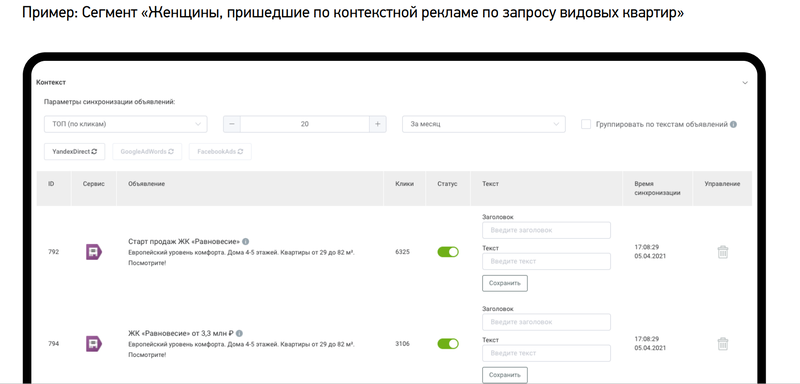
Task: Open the «ТОП (по кликам)» dropdown
Action: [x=126, y=124]
